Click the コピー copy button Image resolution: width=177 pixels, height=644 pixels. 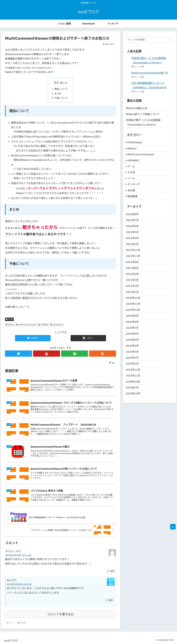pyautogui.click(x=88, y=338)
